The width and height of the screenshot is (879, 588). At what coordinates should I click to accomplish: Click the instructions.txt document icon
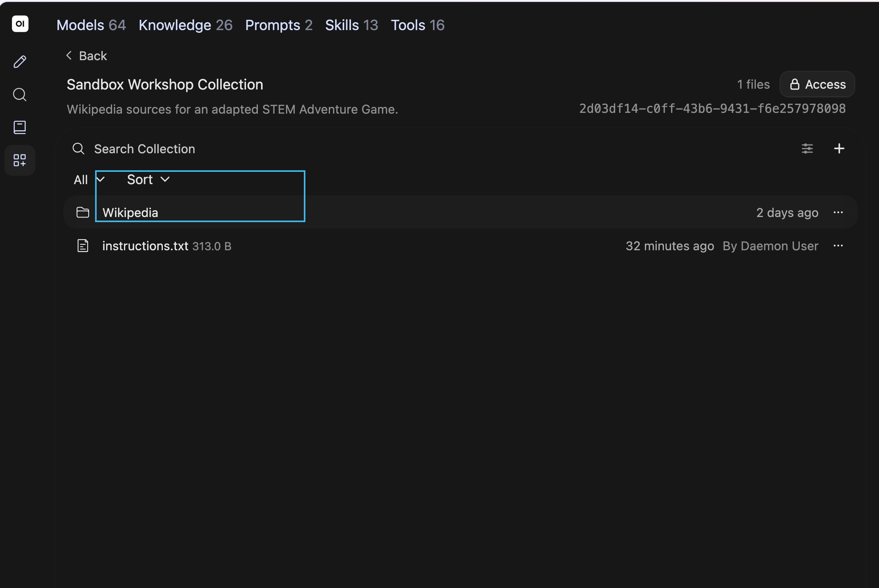[82, 246]
